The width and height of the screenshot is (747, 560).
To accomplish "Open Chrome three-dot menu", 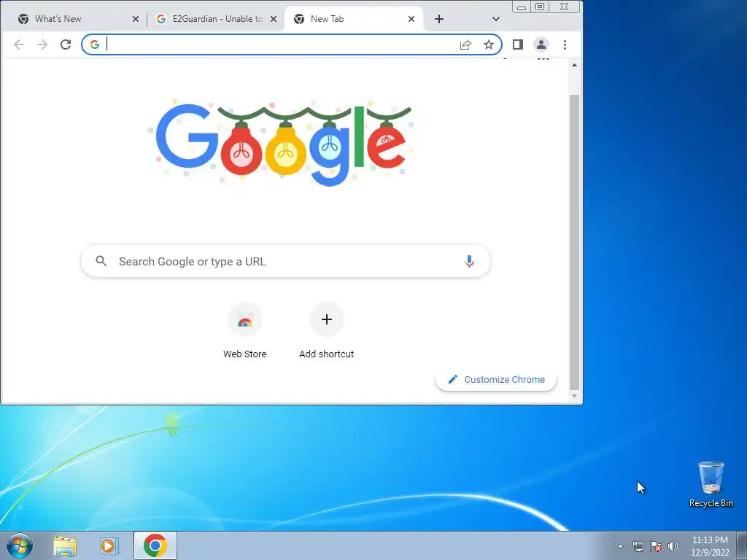I will [565, 44].
